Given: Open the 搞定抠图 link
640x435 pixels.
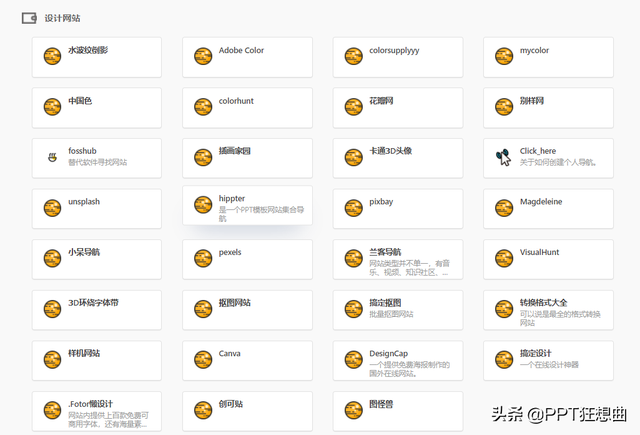Looking at the screenshot, I should click(385, 303).
